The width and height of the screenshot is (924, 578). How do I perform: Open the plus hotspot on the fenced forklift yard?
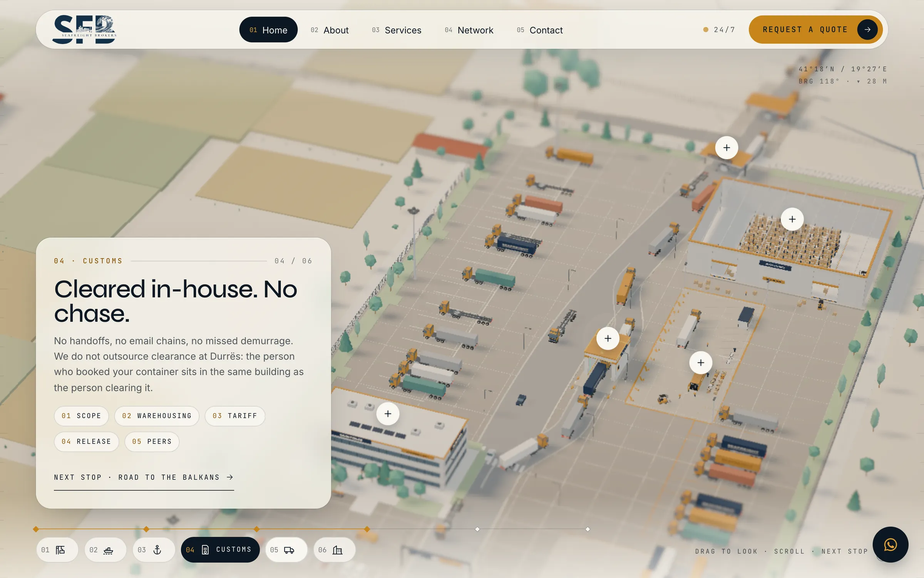701,363
